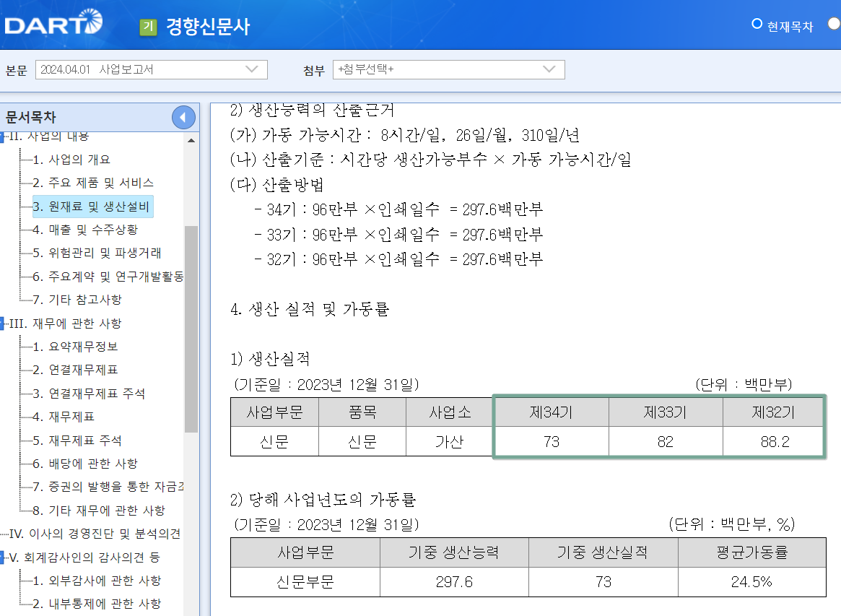Open the +첨부선택+ attachment dropdown
841x616 pixels.
(x=448, y=69)
